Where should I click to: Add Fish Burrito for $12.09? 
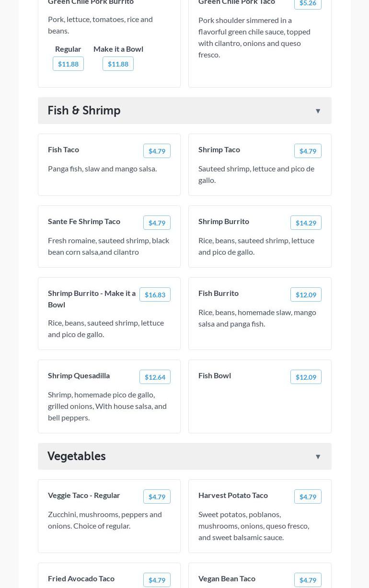[306, 294]
